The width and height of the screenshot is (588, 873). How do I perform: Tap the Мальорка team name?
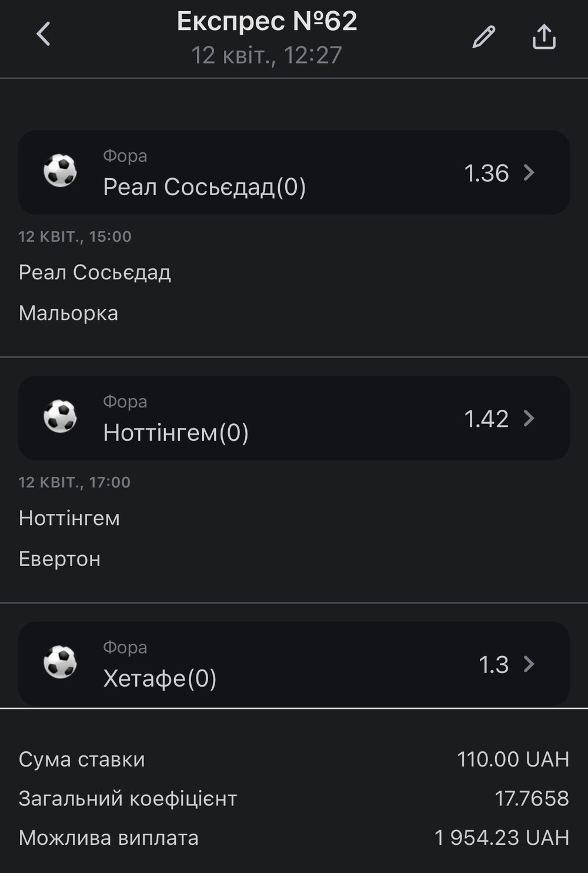pos(68,313)
